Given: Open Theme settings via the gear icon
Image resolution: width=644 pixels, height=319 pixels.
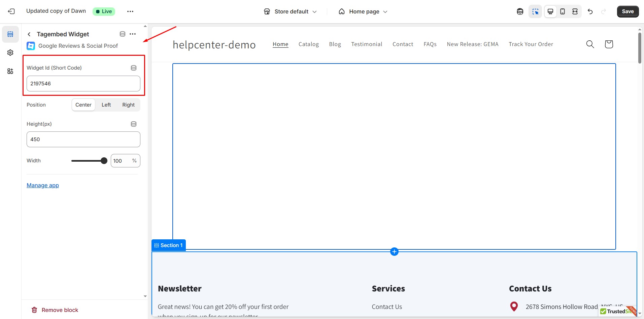Looking at the screenshot, I should coord(10,52).
